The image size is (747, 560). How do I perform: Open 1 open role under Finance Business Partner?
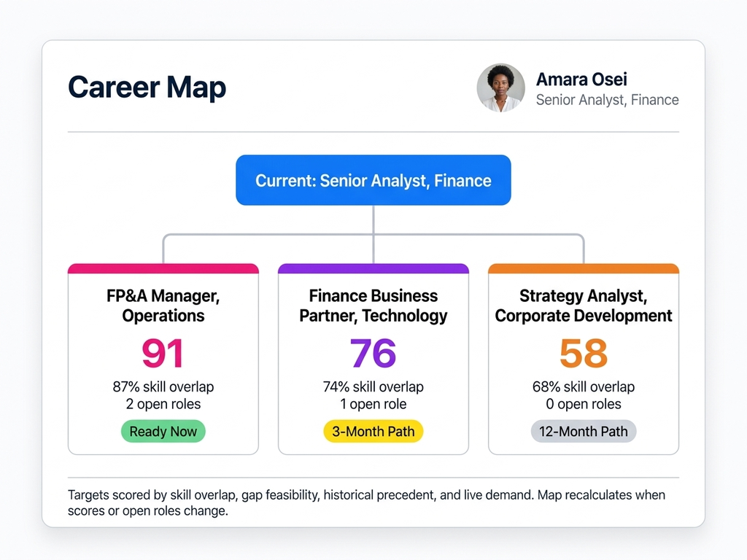pos(373,404)
